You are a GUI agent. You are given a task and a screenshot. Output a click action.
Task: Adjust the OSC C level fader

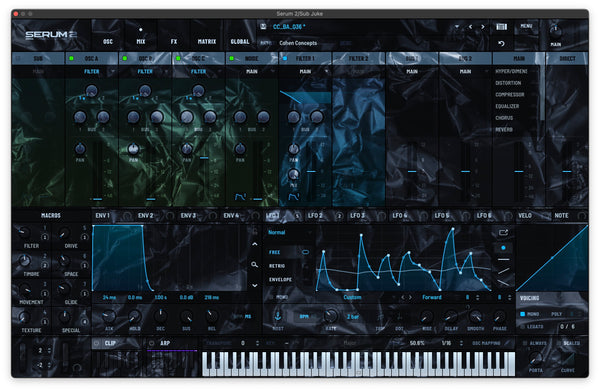pos(204,158)
